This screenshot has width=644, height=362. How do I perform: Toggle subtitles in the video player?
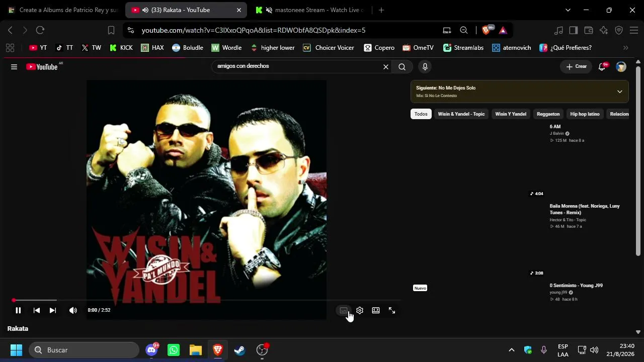click(344, 310)
